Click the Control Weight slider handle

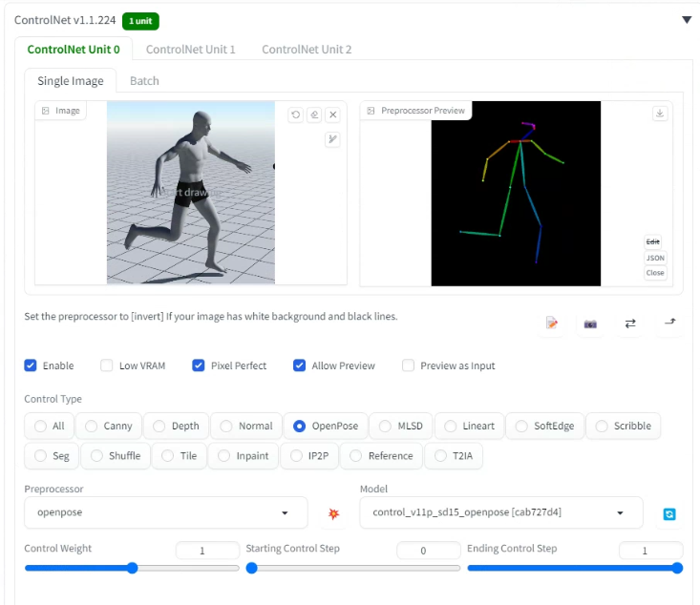point(132,568)
